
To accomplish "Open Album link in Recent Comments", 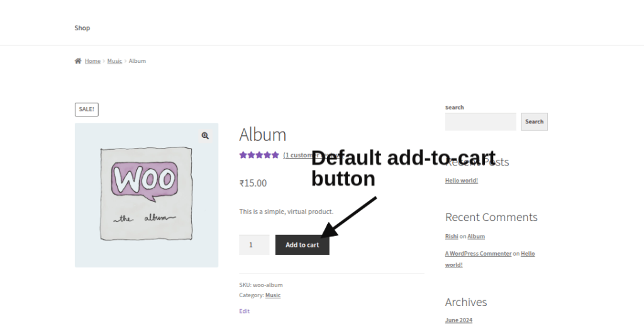I will pyautogui.click(x=476, y=236).
